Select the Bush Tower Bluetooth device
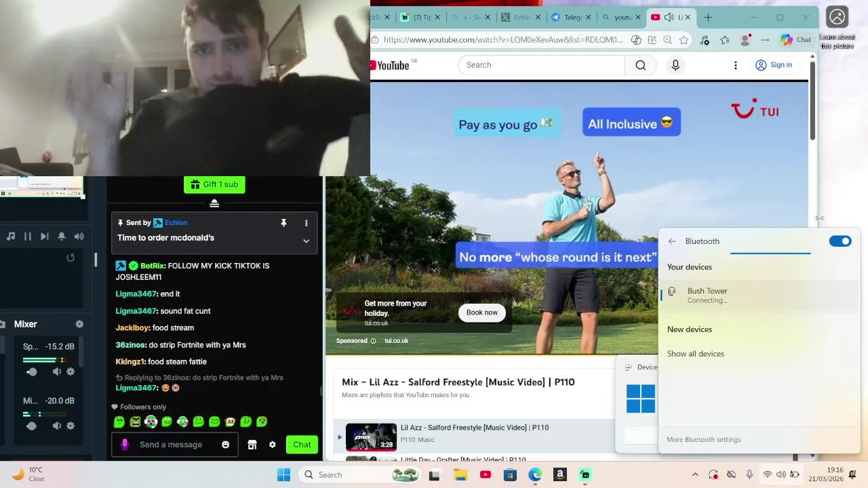The height and width of the screenshot is (488, 868). point(759,295)
